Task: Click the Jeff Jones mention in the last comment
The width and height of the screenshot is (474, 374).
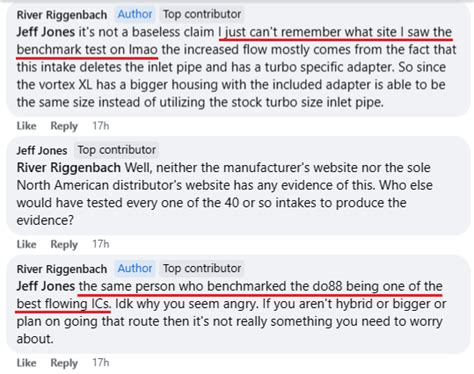Action: click(46, 286)
